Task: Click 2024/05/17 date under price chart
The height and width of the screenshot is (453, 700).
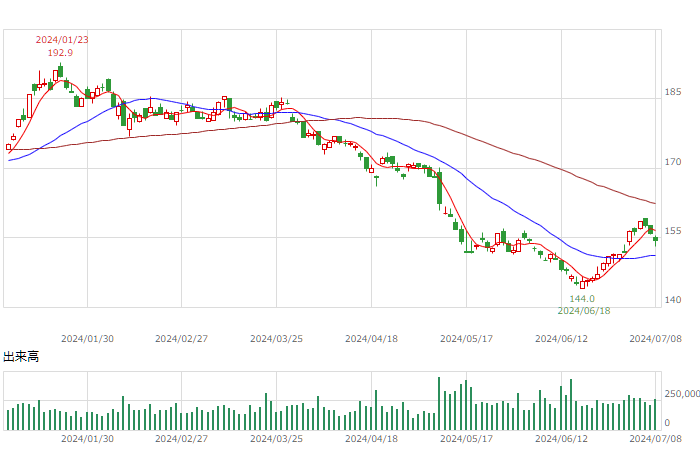Action: click(x=467, y=339)
